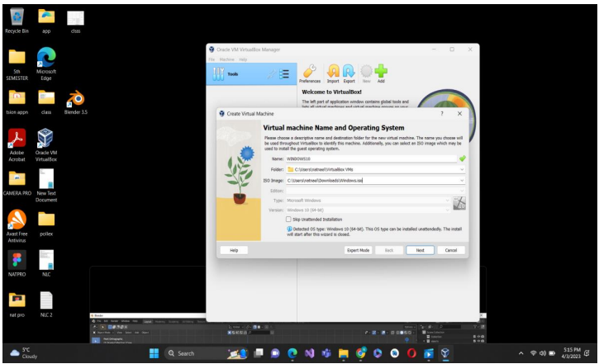599x364 pixels.
Task: Open Oracle VM VirtualBox desktop shortcut
Action: 45,145
